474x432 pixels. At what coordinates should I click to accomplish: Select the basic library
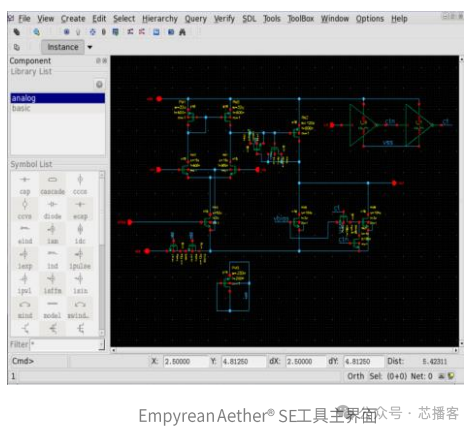point(58,108)
